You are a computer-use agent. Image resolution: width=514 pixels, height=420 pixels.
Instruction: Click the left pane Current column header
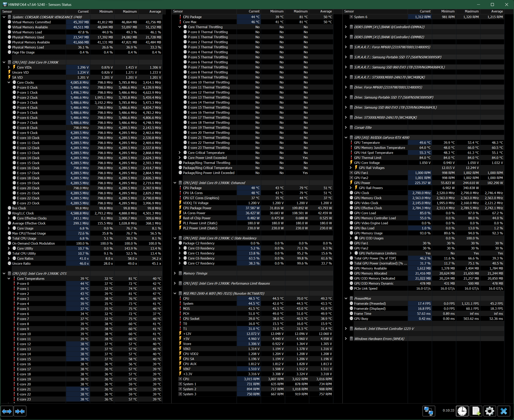click(78, 11)
